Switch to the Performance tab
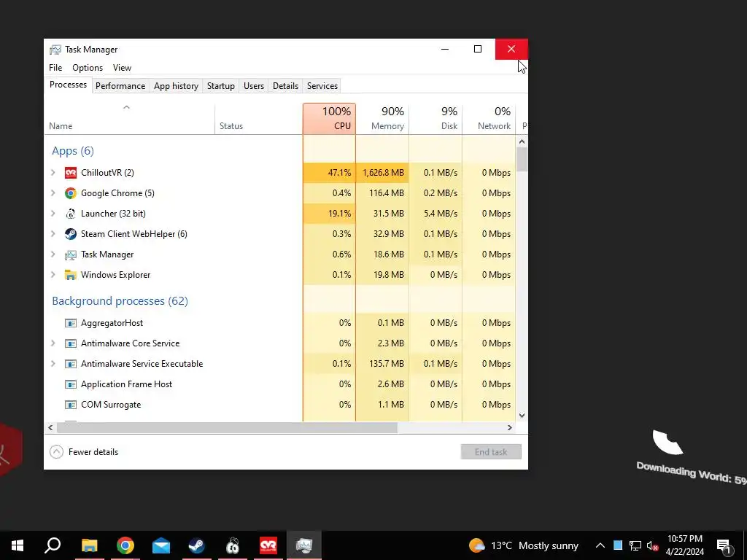Image resolution: width=747 pixels, height=560 pixels. (x=120, y=86)
